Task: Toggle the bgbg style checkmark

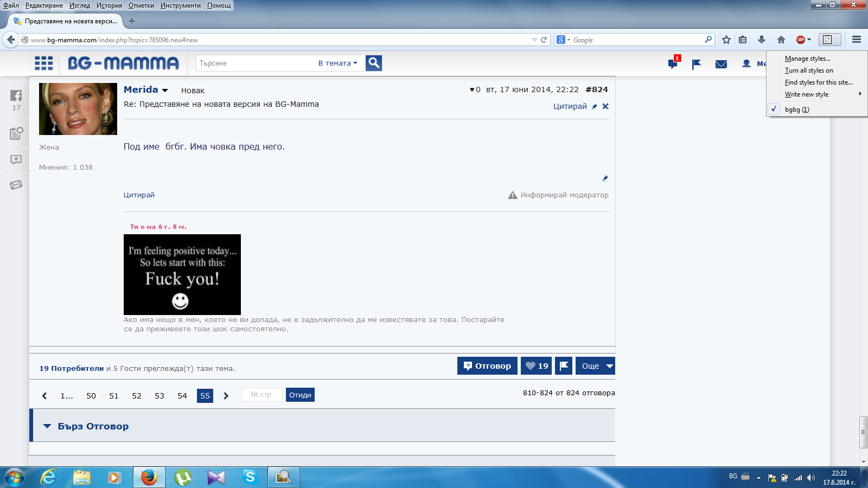Action: click(x=774, y=109)
